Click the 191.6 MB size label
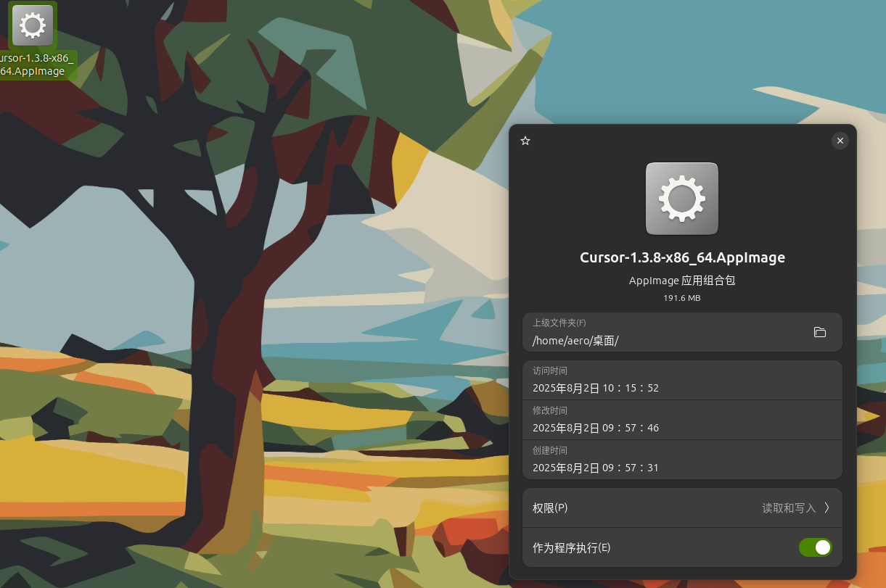The width and height of the screenshot is (886, 588). coord(681,297)
